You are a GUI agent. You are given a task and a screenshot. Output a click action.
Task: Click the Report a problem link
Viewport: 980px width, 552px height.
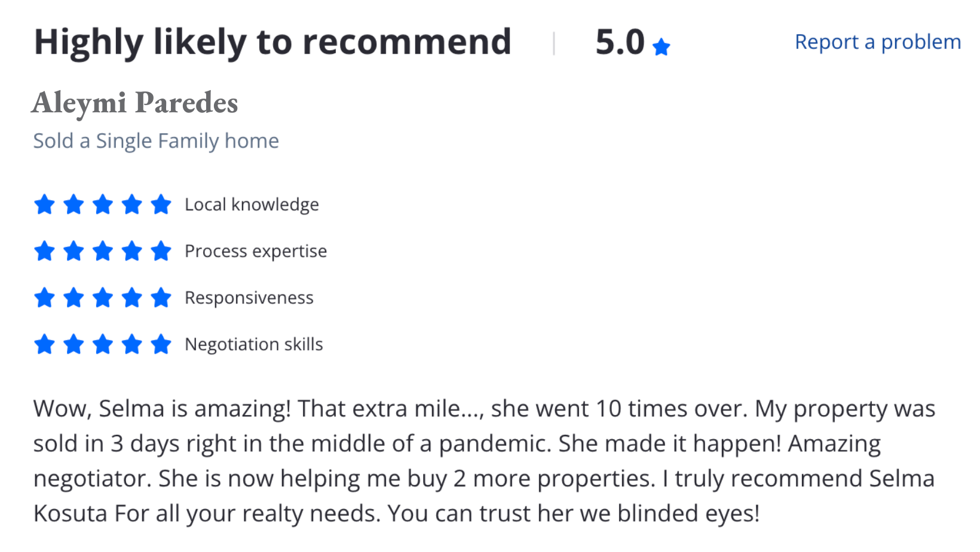click(877, 42)
